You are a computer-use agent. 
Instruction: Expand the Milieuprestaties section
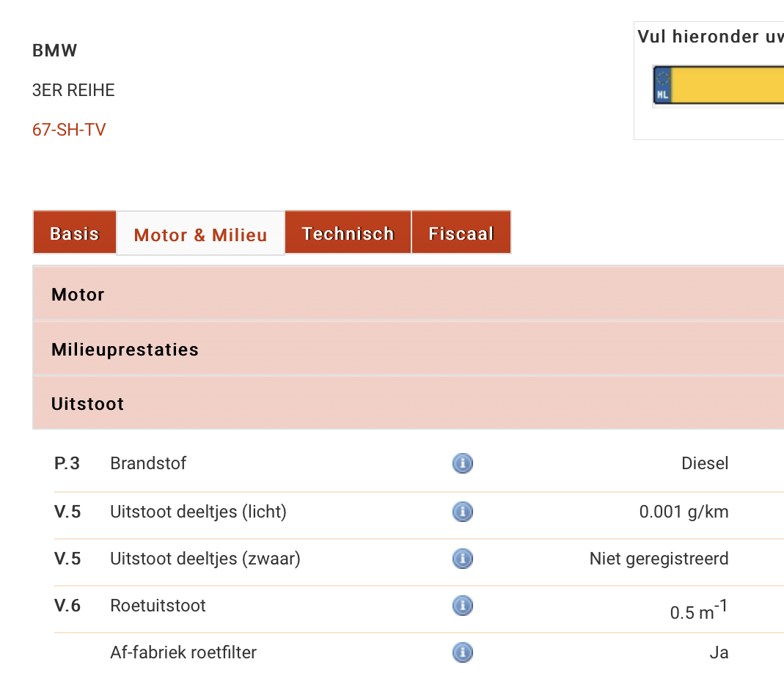pos(408,349)
